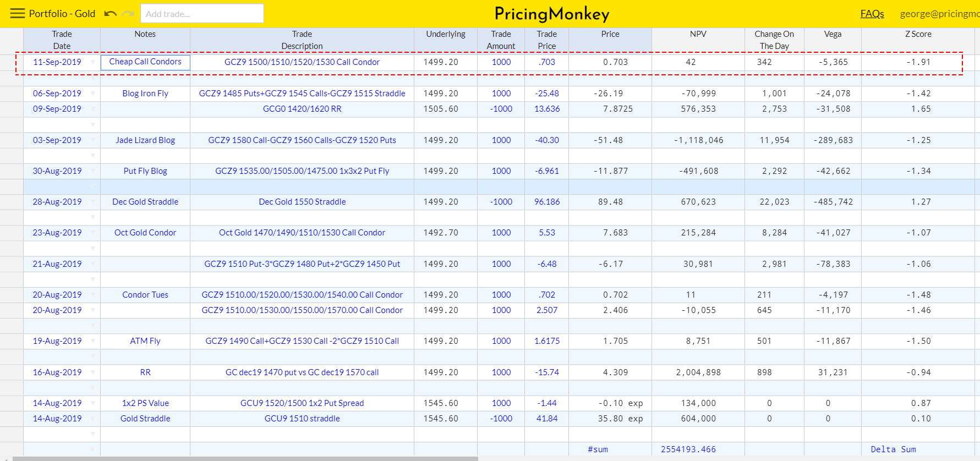
Task: Select the Trade Amount column header
Action: [x=501, y=40]
